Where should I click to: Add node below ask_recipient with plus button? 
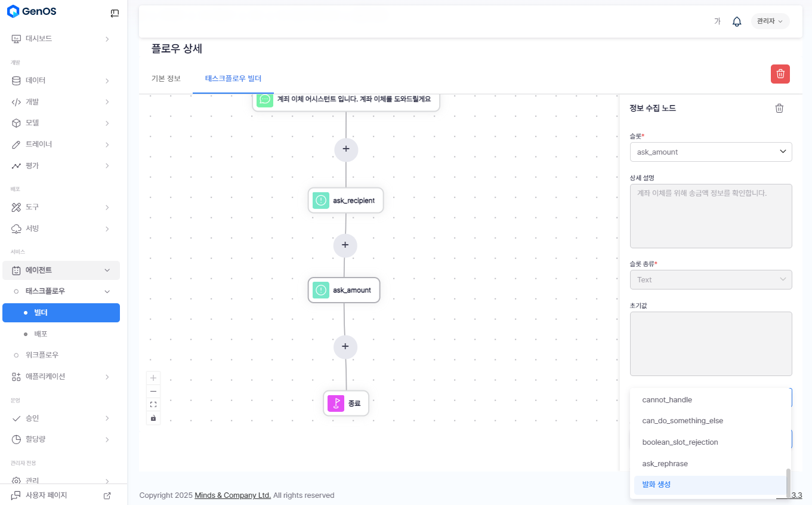tap(345, 245)
